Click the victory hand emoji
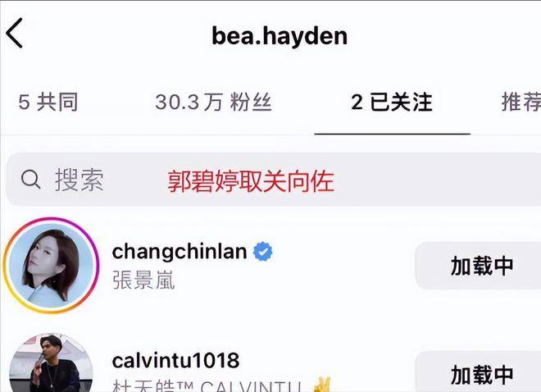Viewport: 541px width, 392px height. pyautogui.click(x=321, y=385)
